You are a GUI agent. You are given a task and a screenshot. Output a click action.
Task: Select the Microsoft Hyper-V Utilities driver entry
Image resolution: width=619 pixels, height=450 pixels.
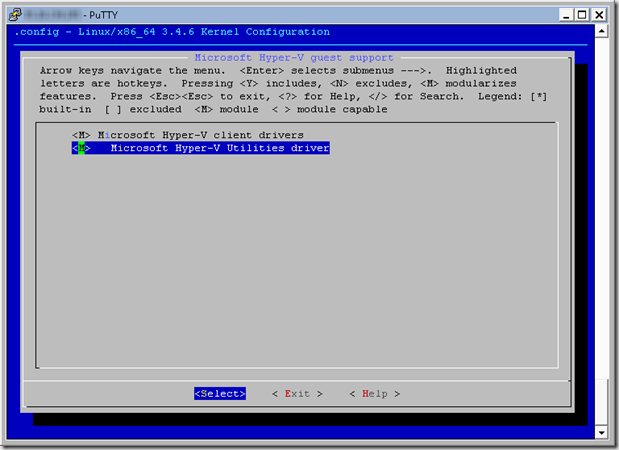tap(201, 148)
